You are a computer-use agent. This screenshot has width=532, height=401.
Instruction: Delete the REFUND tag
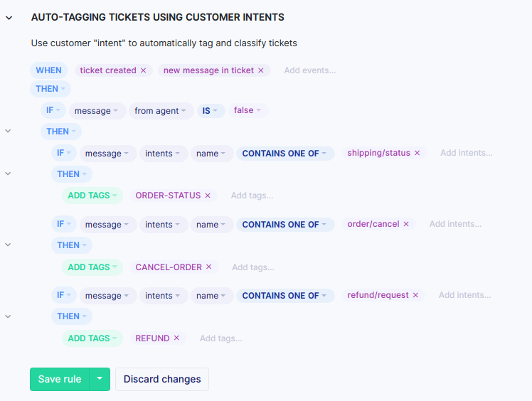pyautogui.click(x=176, y=338)
